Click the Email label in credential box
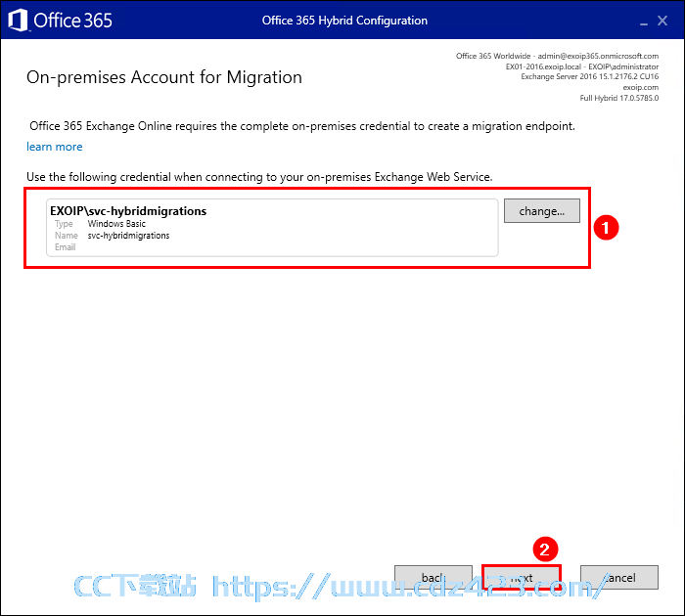 click(66, 247)
